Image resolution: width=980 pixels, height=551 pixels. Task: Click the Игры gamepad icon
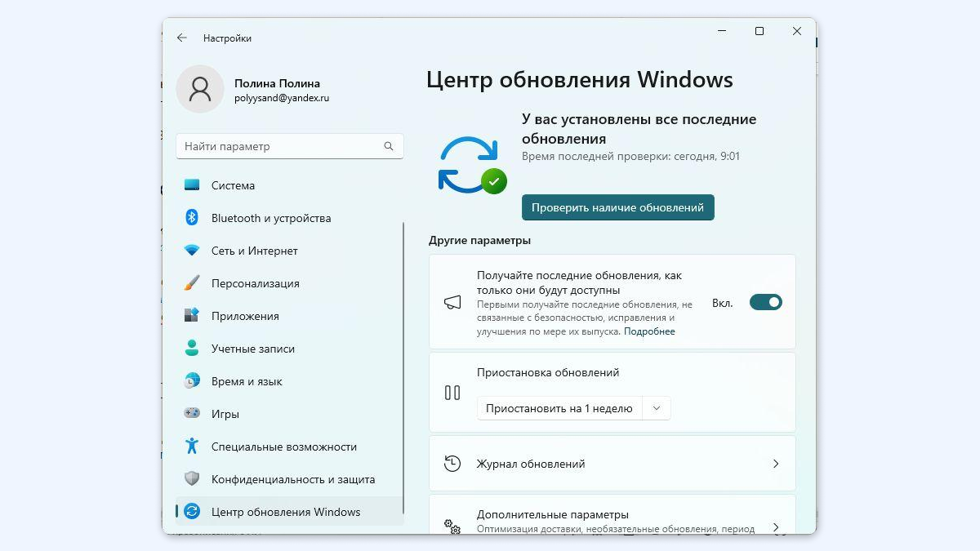192,414
